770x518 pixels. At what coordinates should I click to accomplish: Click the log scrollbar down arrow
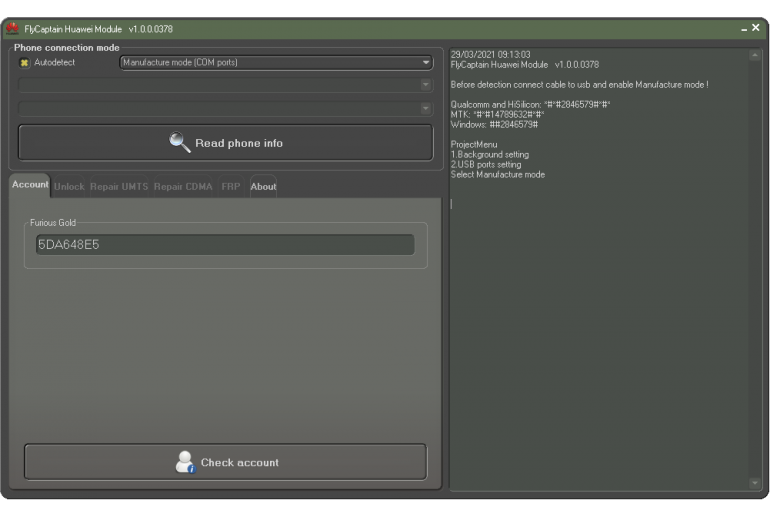point(755,483)
